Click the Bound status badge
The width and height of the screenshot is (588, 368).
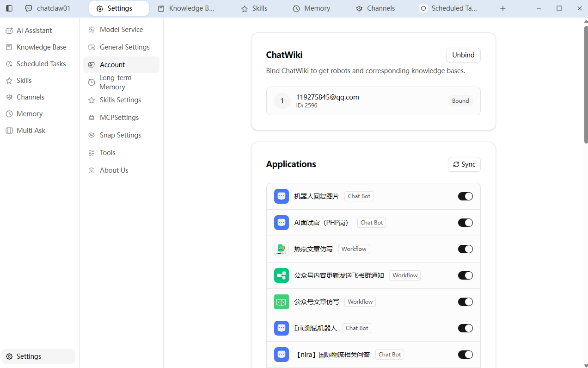click(x=460, y=101)
